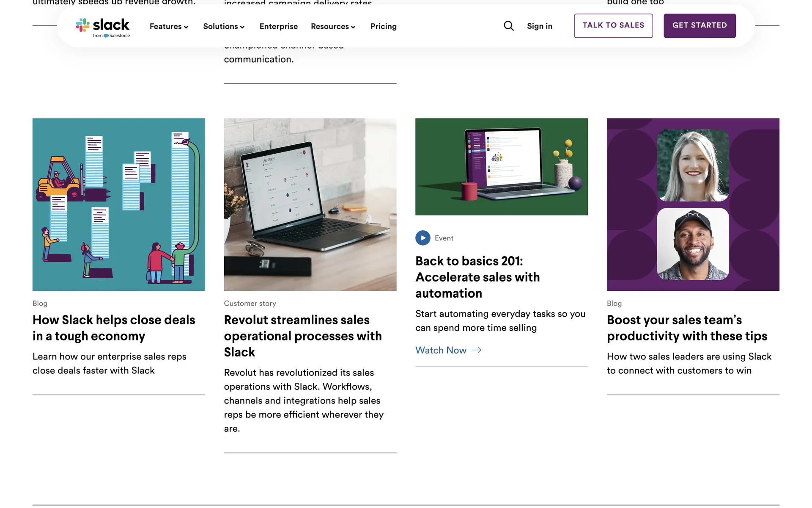Go to the Pricing page
Viewport: 812px width, 508px height.
383,26
